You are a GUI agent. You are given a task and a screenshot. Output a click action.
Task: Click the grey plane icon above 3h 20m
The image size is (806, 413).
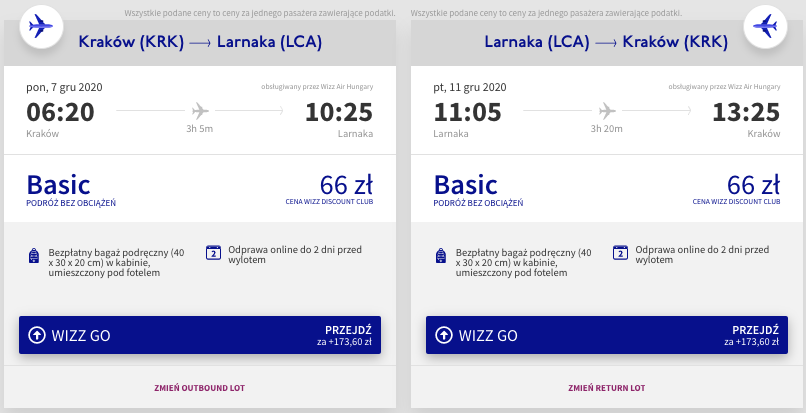click(x=607, y=111)
